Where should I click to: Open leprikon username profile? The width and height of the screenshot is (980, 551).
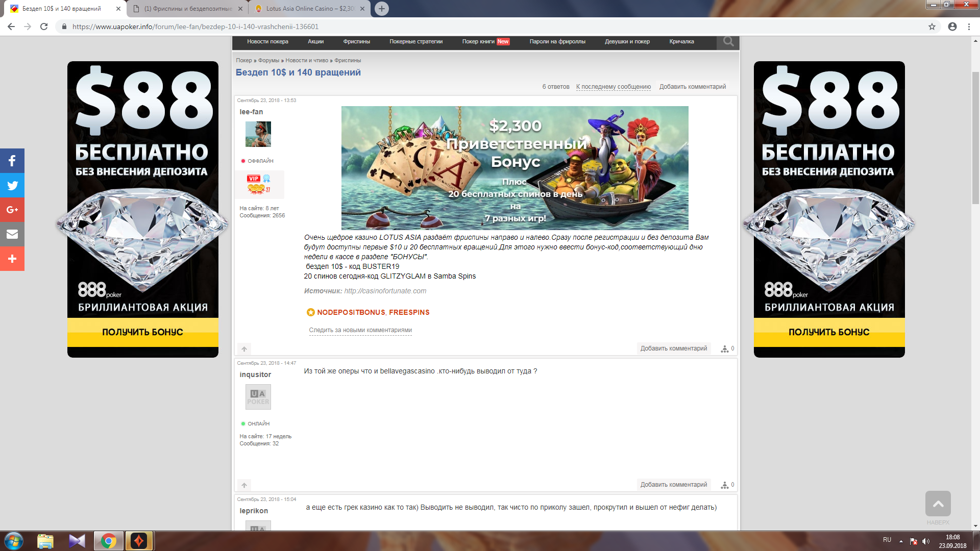pos(254,511)
